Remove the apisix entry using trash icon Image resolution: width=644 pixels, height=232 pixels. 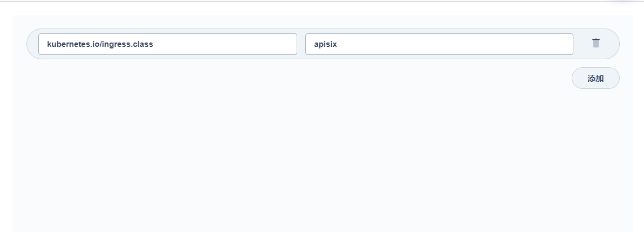595,43
